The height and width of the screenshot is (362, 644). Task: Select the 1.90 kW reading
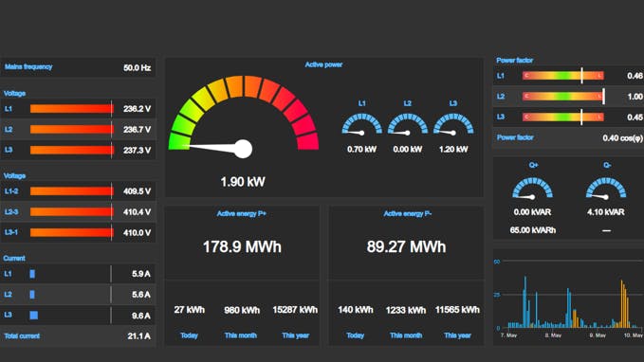click(243, 182)
